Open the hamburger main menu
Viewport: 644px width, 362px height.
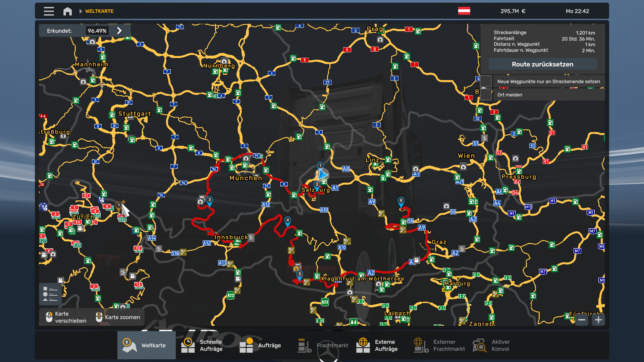49,11
